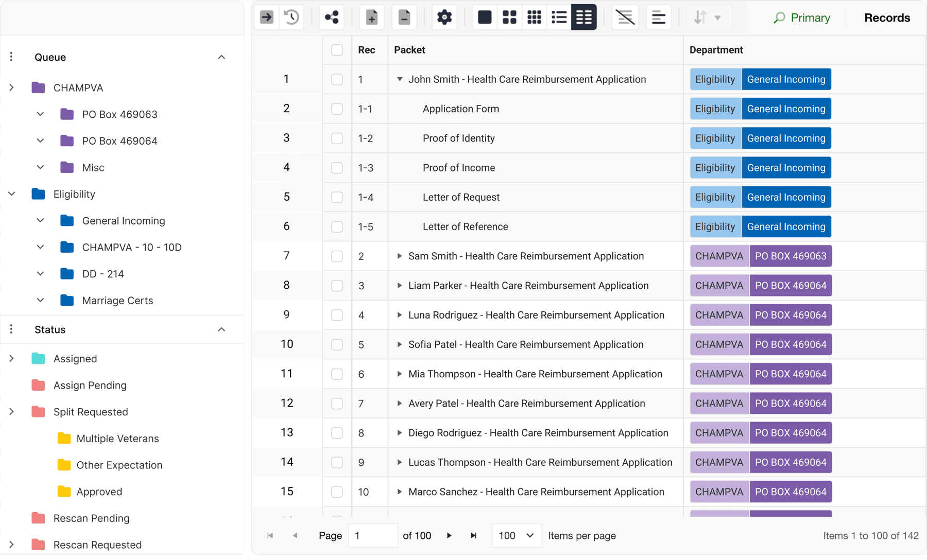Switch to nine-tile grid view
The height and width of the screenshot is (560, 927).
[x=534, y=17]
